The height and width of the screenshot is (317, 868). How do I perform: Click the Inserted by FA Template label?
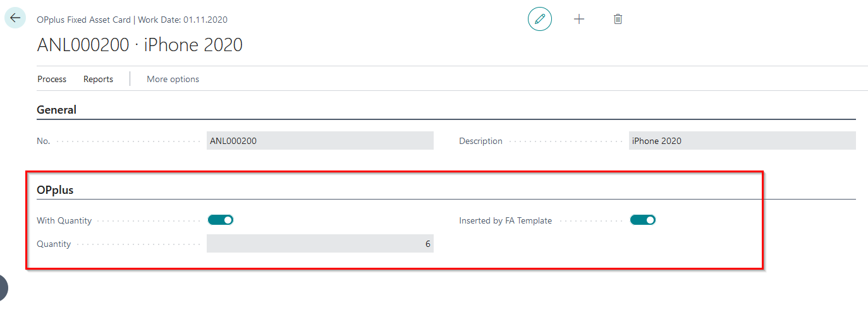[505, 221]
